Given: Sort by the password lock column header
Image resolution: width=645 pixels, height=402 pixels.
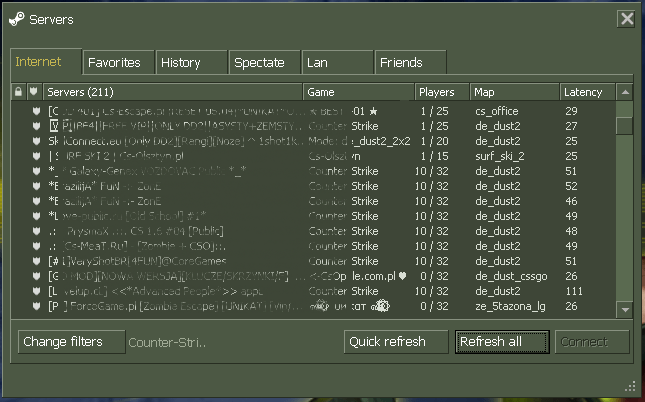Looking at the screenshot, I should click(18, 92).
